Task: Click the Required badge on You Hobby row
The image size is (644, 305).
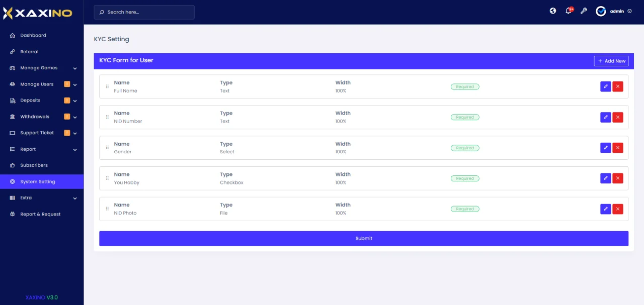Action: click(x=465, y=178)
